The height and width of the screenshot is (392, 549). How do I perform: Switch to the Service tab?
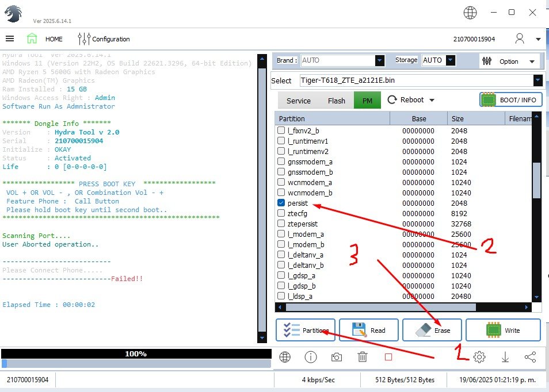[299, 101]
